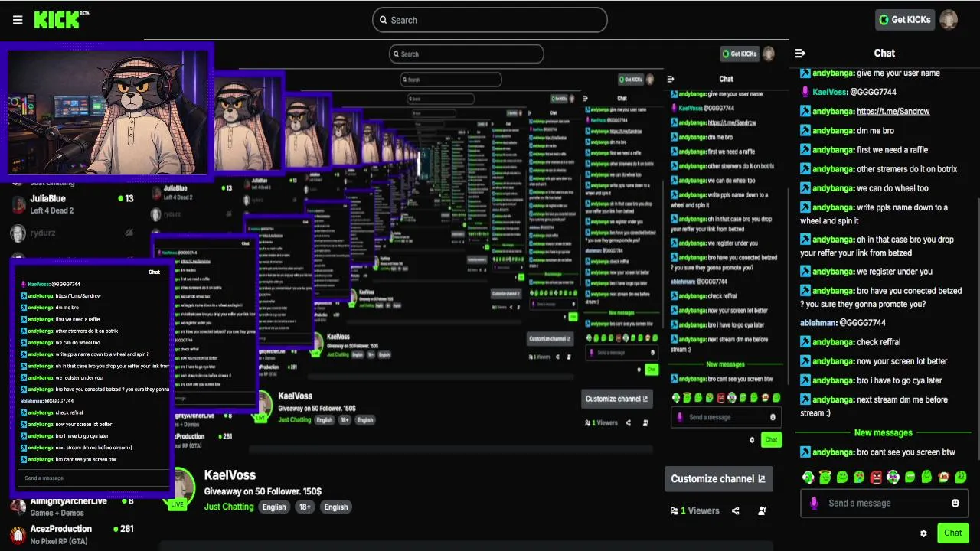Click the 'Giveaway on 50 Follower. 150$' stream title
Screen dimensions: 980x551
263,491
